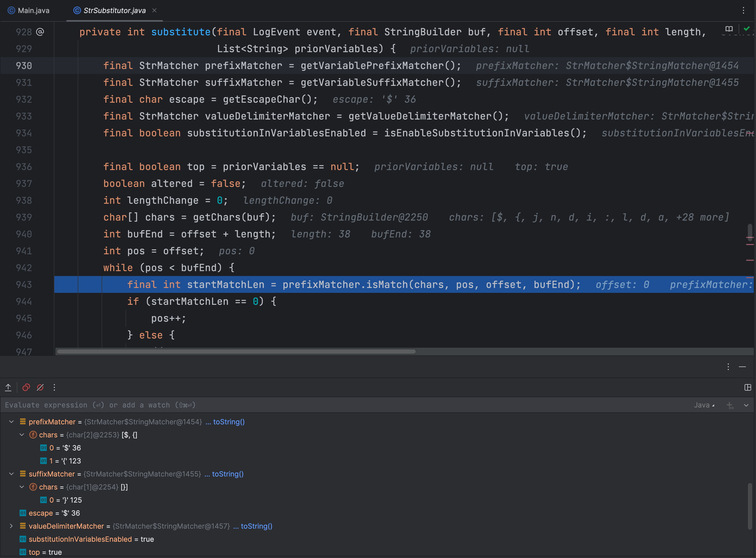Collapse prefixMatcher chars array node
This screenshot has height=558, width=756.
click(22, 435)
